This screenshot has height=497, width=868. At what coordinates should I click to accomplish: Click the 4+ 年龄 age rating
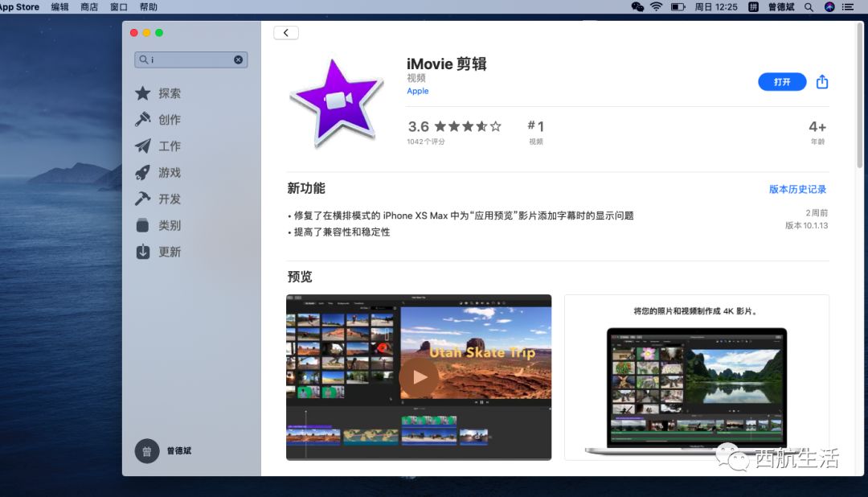click(x=817, y=133)
